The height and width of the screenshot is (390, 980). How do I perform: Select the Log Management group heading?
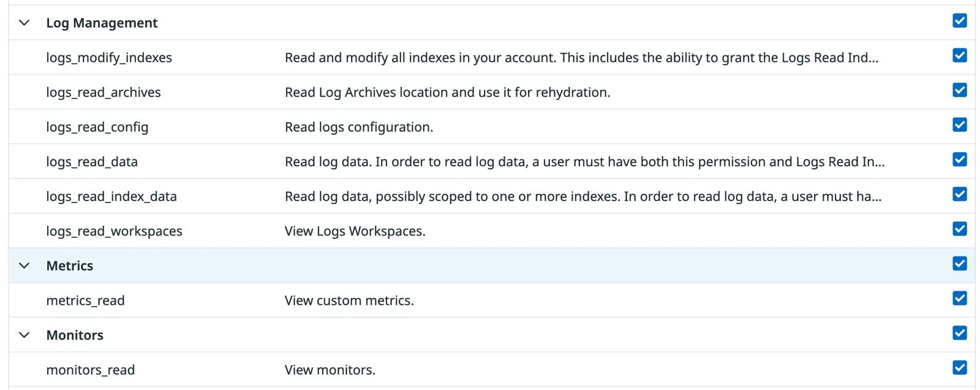click(x=102, y=23)
